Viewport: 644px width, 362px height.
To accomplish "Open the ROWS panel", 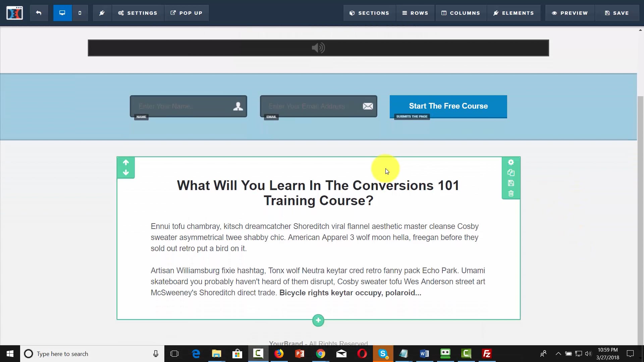I will click(415, 13).
